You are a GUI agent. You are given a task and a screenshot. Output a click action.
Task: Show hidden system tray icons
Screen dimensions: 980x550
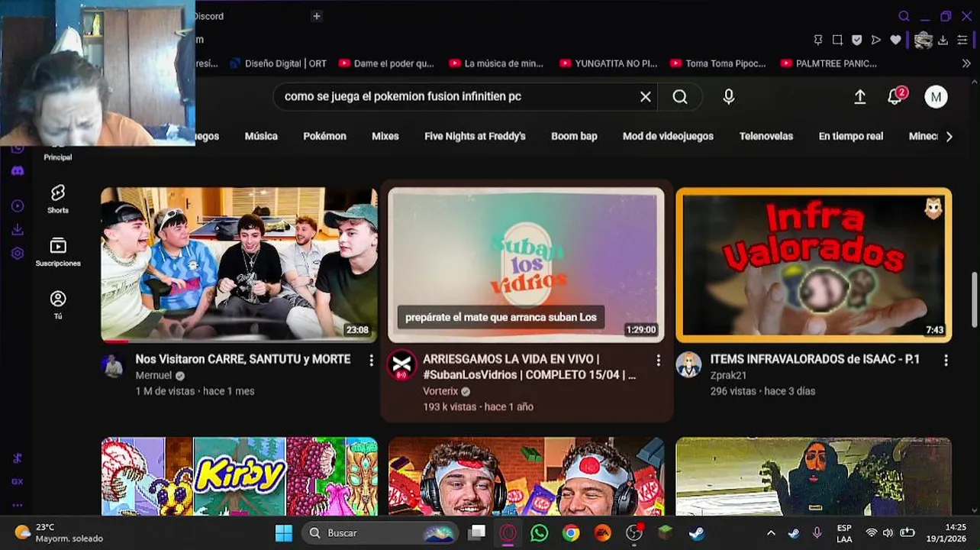[x=771, y=532]
